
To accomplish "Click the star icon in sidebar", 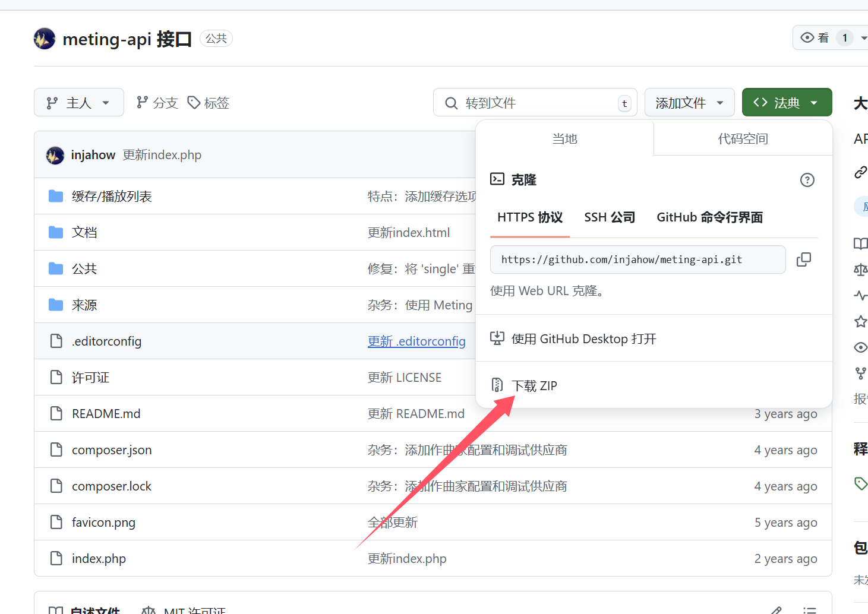I will pyautogui.click(x=860, y=321).
